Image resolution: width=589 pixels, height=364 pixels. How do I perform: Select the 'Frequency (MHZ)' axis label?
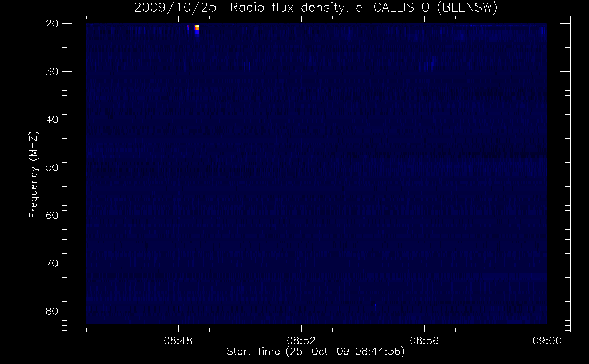click(33, 175)
